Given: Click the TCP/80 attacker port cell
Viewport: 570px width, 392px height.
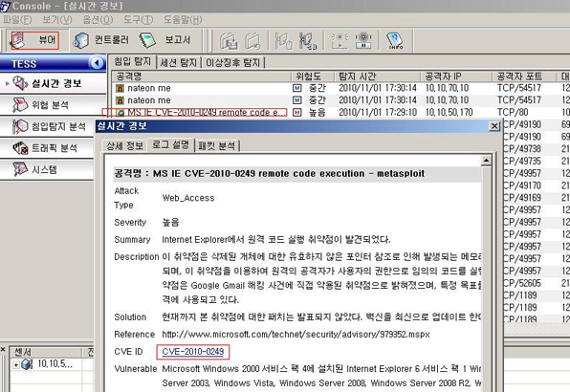Looking at the screenshot, I should click(513, 112).
